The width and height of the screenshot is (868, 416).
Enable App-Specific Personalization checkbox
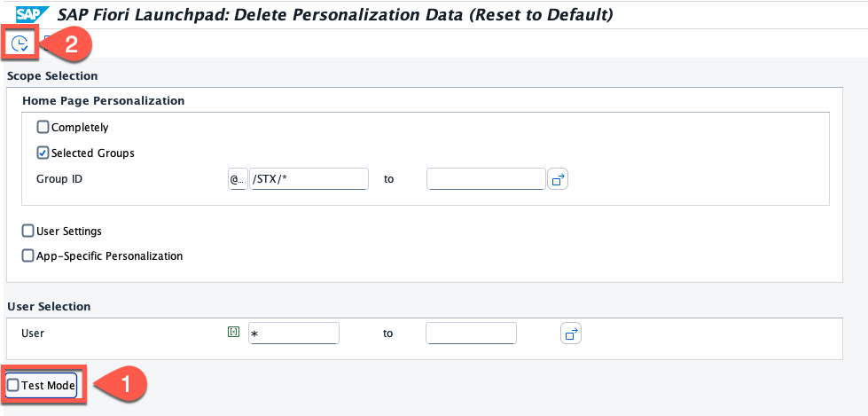pos(28,255)
